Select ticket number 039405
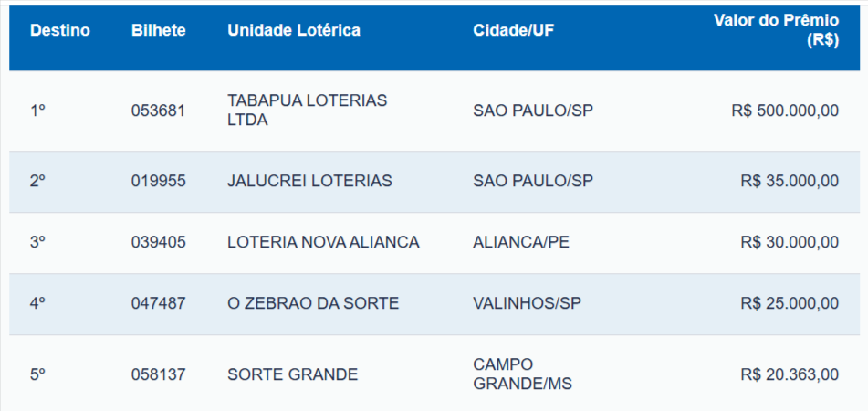Screen dimensions: 868x411 coord(158,242)
